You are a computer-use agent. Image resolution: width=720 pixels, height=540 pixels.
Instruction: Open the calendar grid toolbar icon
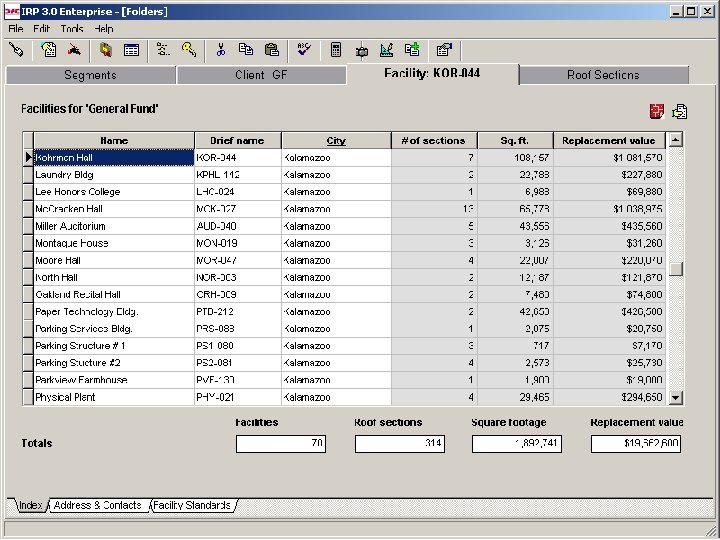coord(131,50)
